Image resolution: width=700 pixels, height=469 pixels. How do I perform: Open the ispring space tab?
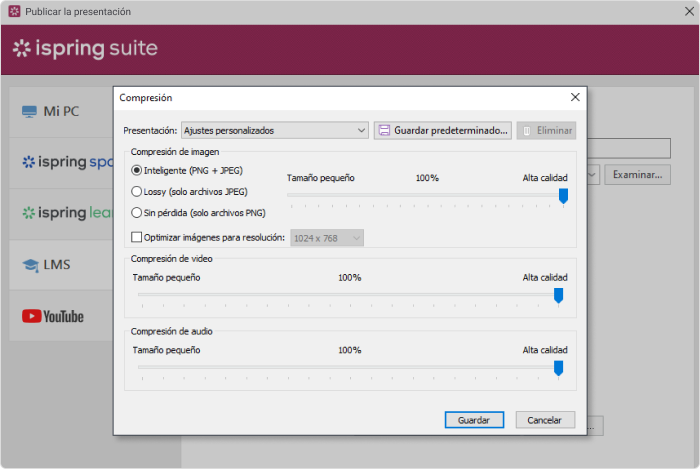tap(61, 162)
